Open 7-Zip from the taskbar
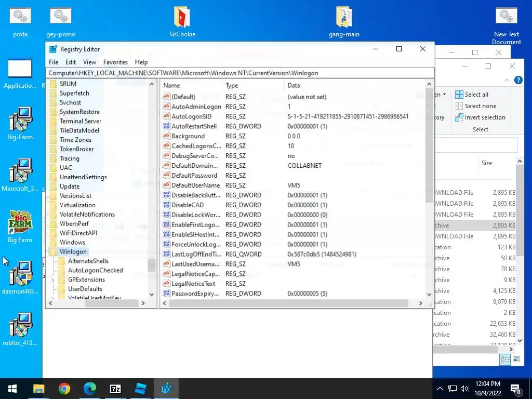The height and width of the screenshot is (399, 532). point(115,389)
